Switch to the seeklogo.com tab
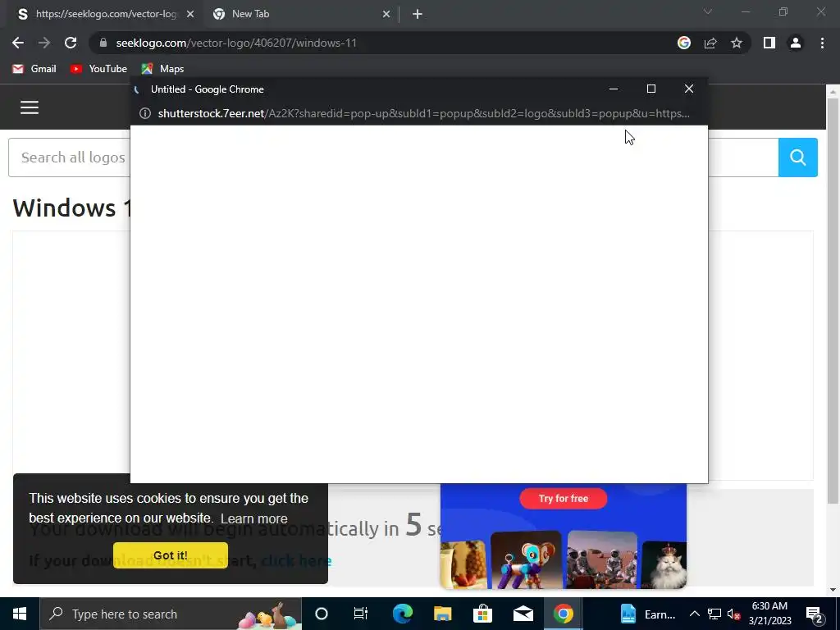The height and width of the screenshot is (630, 840). coord(102,14)
